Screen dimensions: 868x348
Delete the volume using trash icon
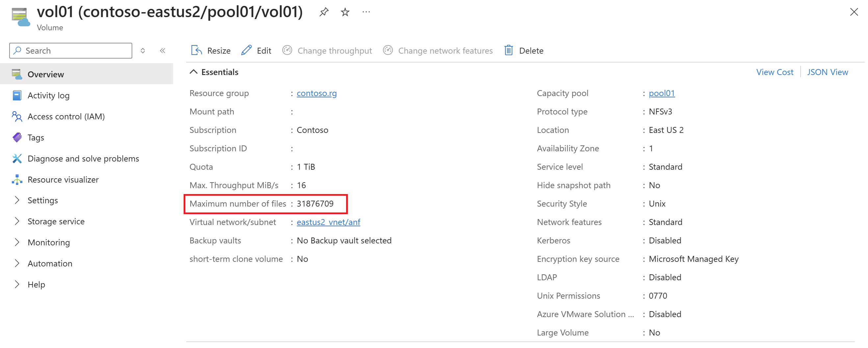[x=524, y=51]
